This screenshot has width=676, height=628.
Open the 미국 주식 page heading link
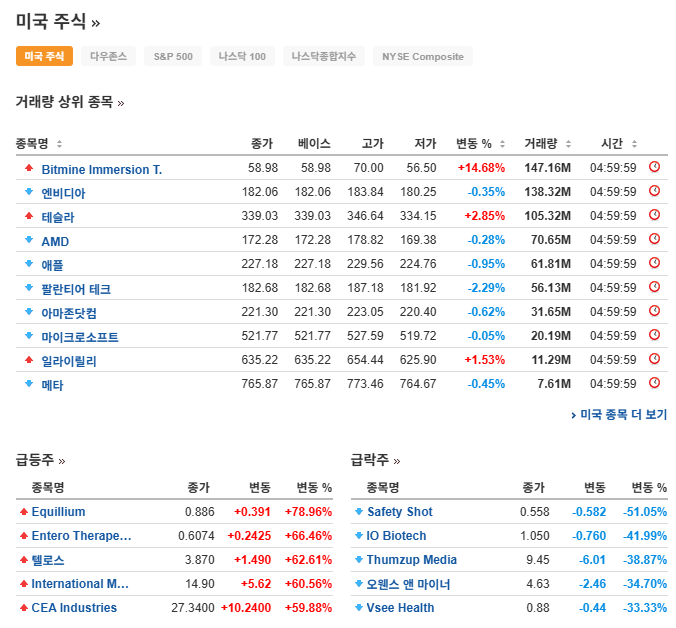58,22
